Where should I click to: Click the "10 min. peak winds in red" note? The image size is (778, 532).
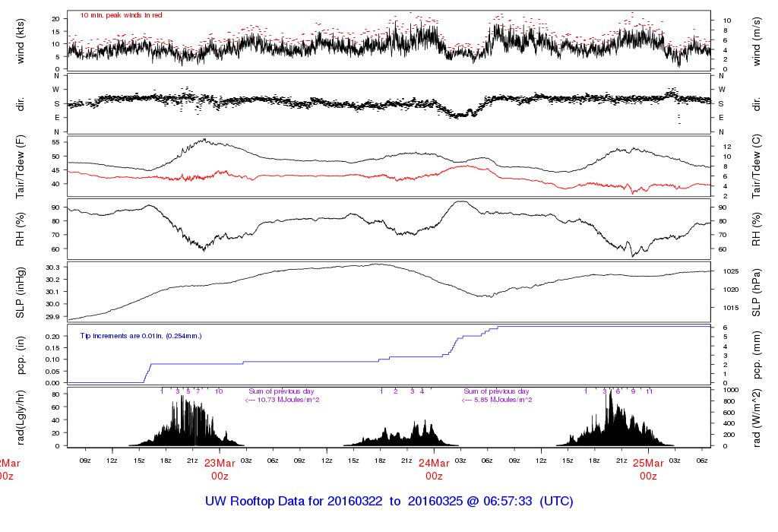coord(121,15)
